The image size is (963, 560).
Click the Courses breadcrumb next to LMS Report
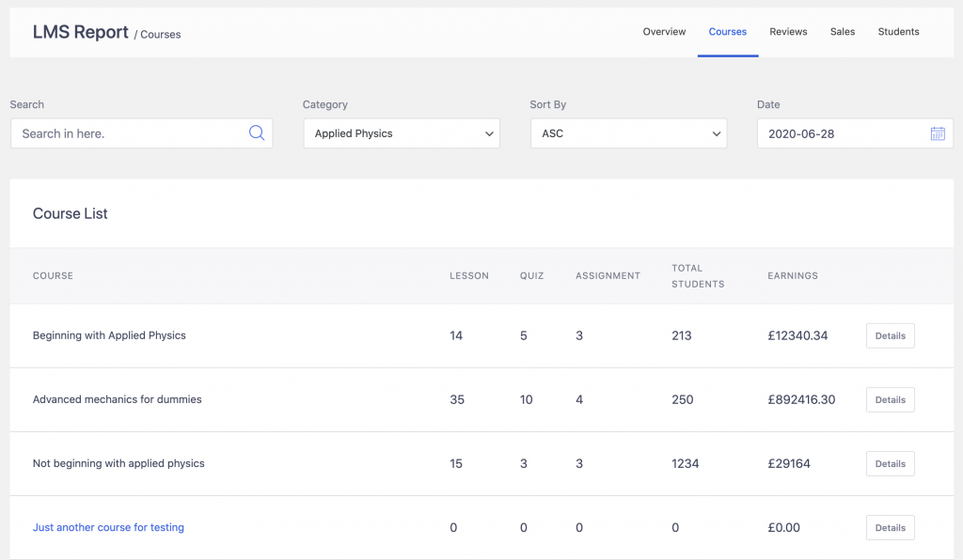pos(160,34)
